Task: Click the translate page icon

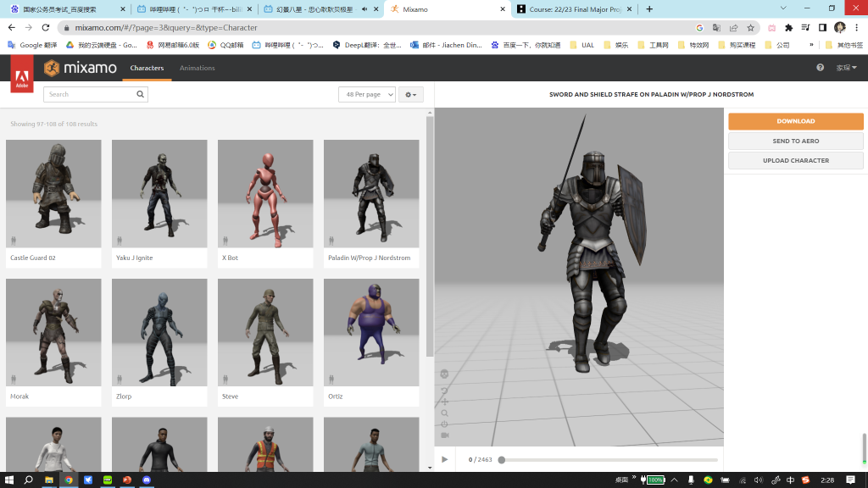Action: pos(716,28)
